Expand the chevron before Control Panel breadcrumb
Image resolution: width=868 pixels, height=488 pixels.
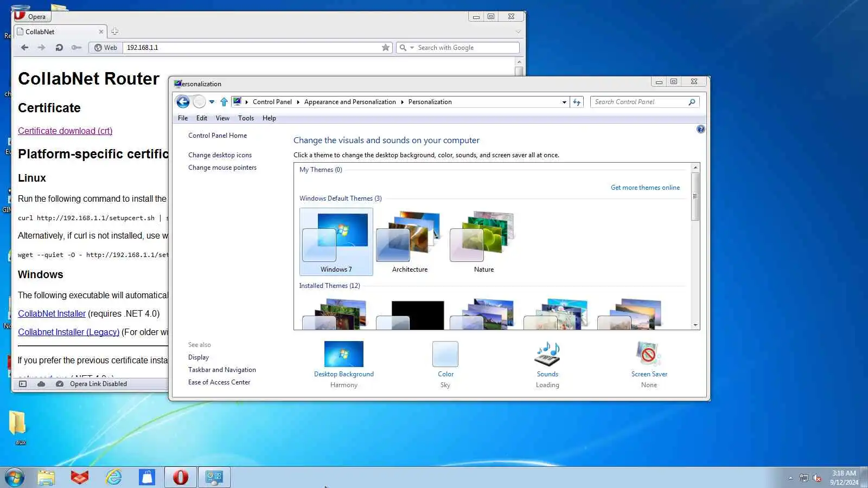click(x=246, y=102)
